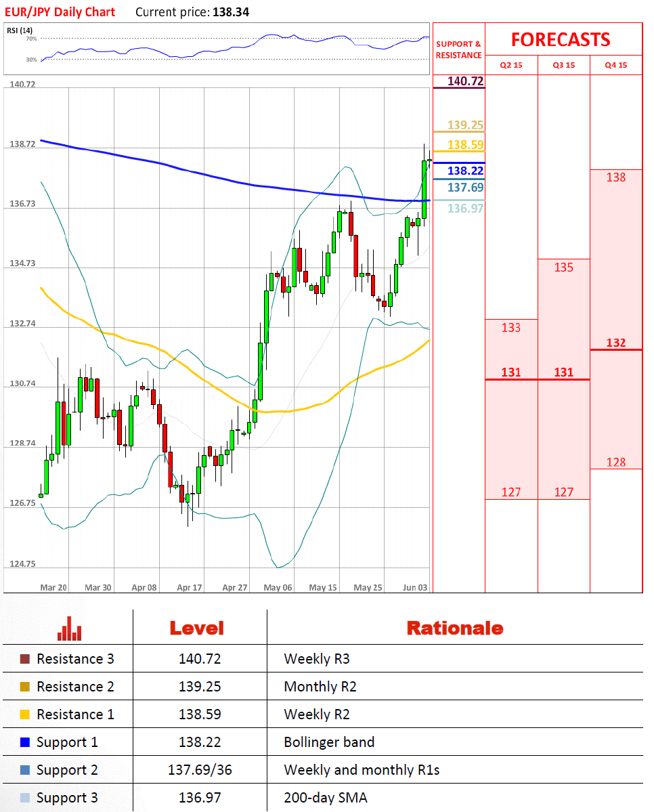Click the Weekly R3 rationale cell
This screenshot has height=812, width=654.
(317, 659)
